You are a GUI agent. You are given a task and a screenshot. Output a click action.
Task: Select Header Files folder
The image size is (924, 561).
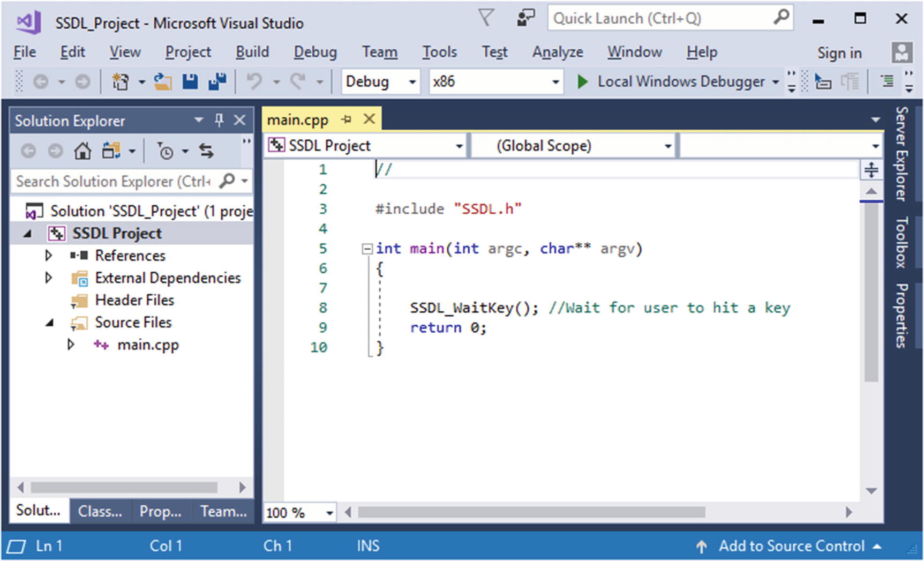coord(134,300)
